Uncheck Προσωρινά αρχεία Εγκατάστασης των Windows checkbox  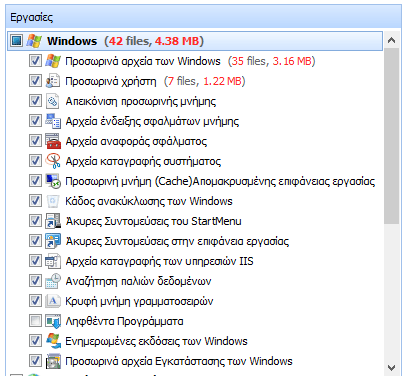tap(35, 361)
